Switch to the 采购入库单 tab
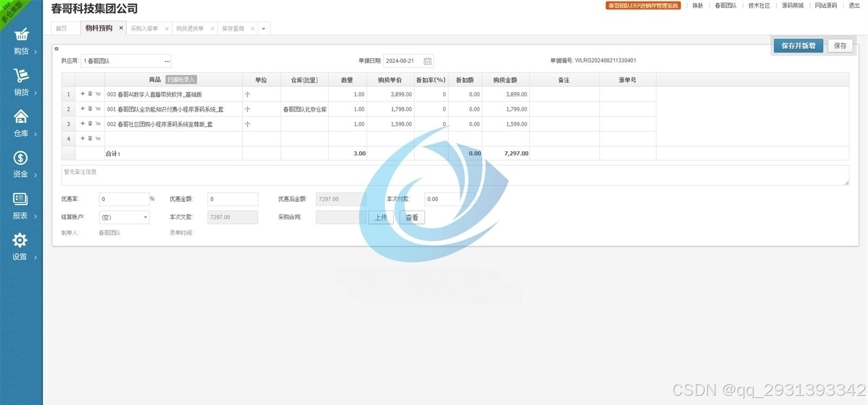Image resolution: width=868 pixels, height=405 pixels. click(x=144, y=29)
